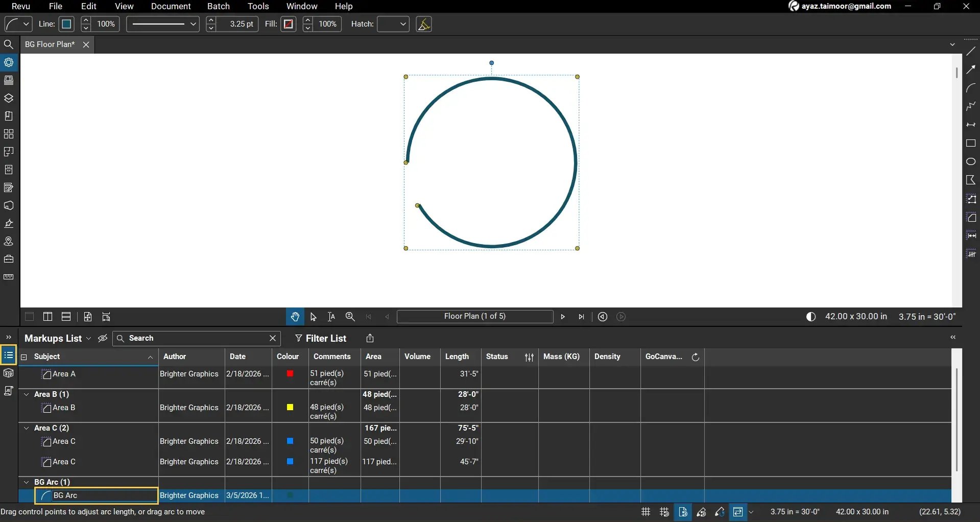Click the yellow colour swatch for Area B

[x=290, y=408]
